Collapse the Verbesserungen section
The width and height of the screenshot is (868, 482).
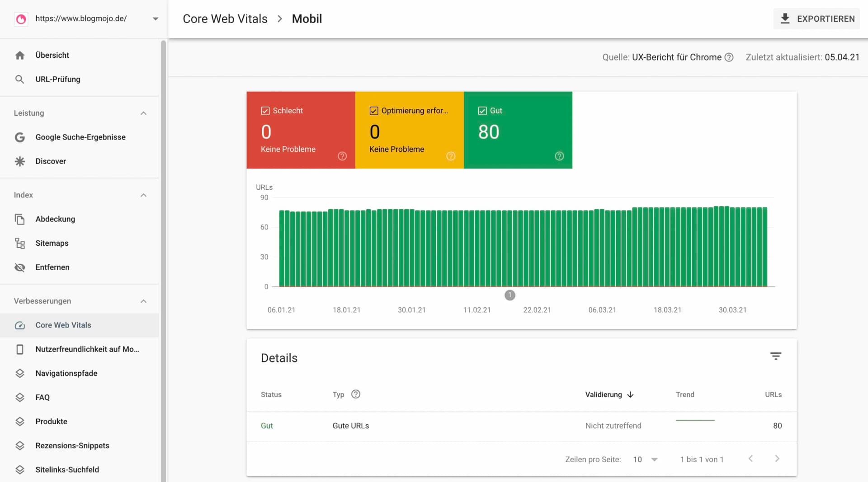(x=143, y=301)
